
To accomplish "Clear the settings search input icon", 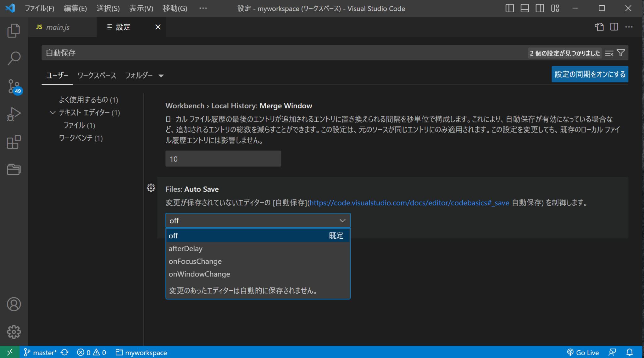I will pos(609,53).
